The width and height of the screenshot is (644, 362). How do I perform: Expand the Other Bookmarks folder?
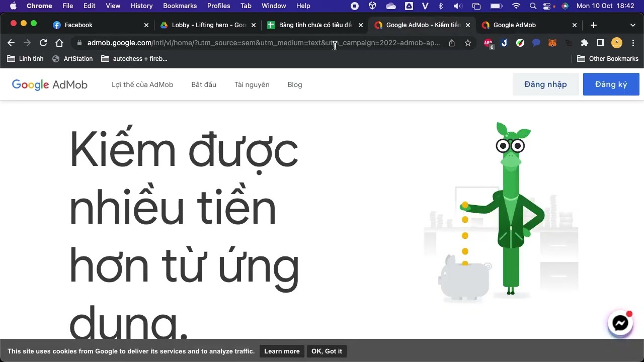[x=608, y=59]
